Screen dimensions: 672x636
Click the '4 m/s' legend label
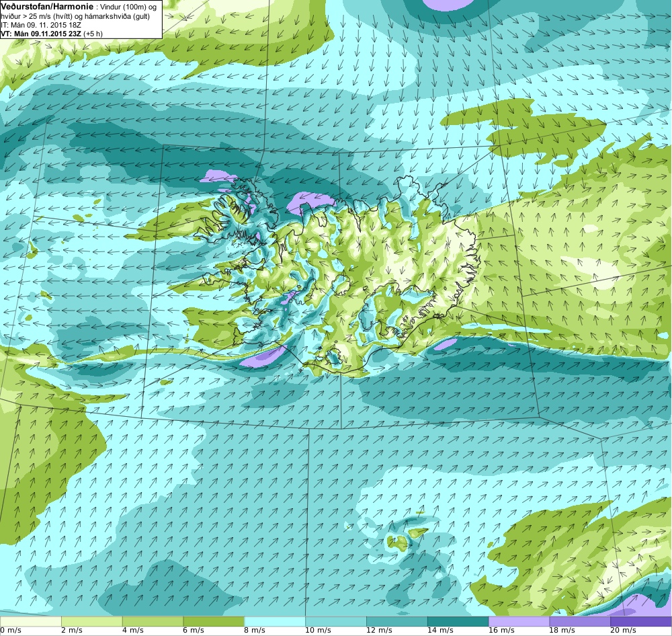[133, 631]
